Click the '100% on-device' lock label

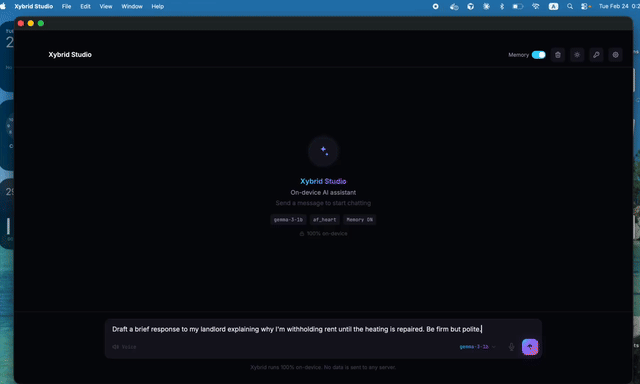[323, 233]
